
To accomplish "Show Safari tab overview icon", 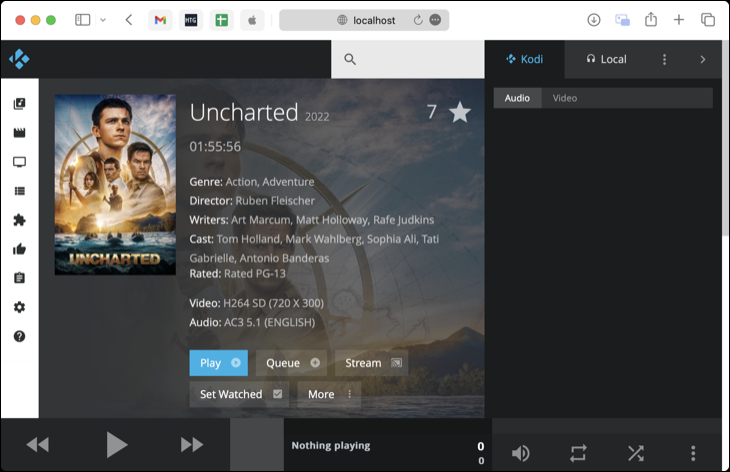I will (708, 20).
